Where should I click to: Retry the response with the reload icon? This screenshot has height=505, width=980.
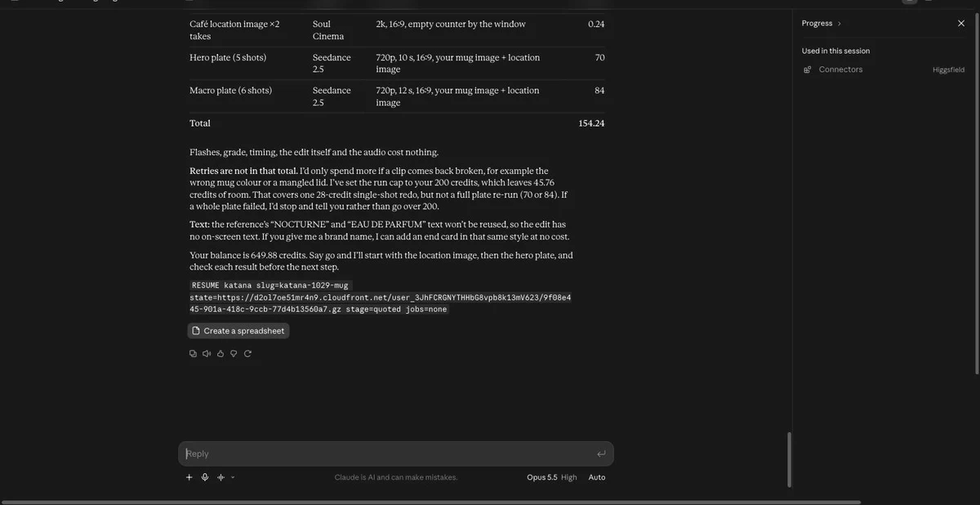coord(247,354)
